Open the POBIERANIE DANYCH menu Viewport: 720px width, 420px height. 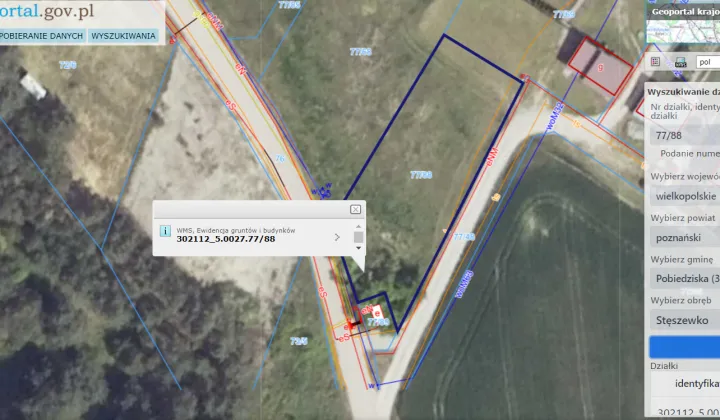coord(42,36)
